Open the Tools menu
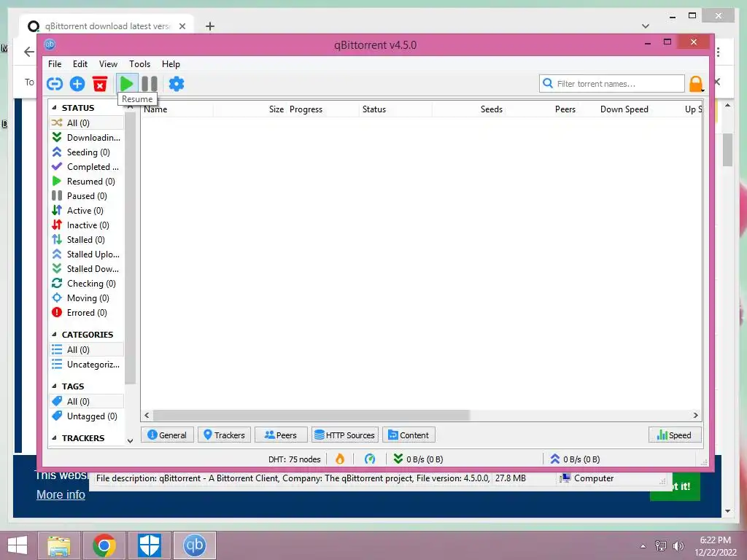This screenshot has width=747, height=560. click(139, 64)
